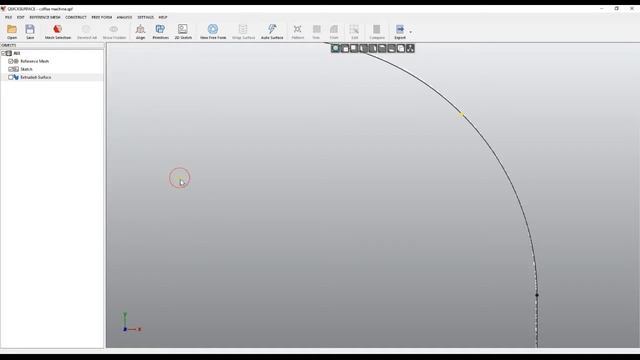Image resolution: width=640 pixels, height=360 pixels.
Task: Open the EDIT menu
Action: (x=20, y=17)
